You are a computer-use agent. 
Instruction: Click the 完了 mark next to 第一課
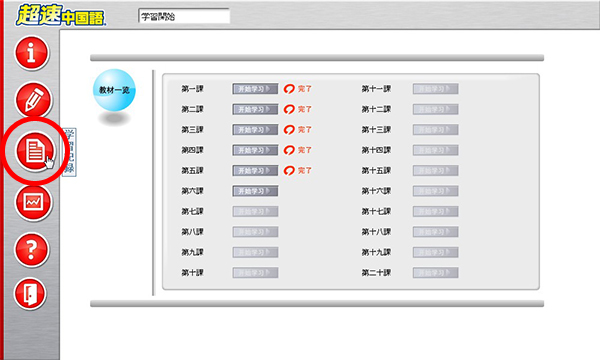pyautogui.click(x=298, y=89)
